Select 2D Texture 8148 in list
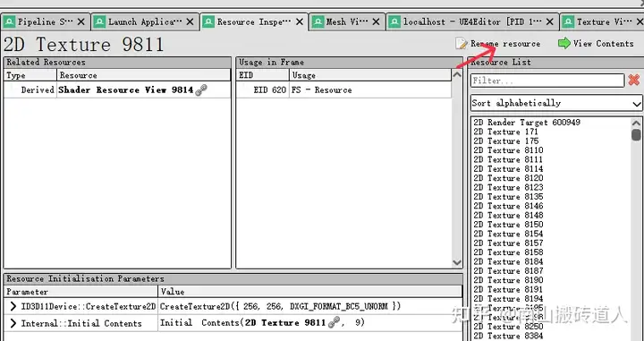The height and width of the screenshot is (341, 644). coord(508,216)
